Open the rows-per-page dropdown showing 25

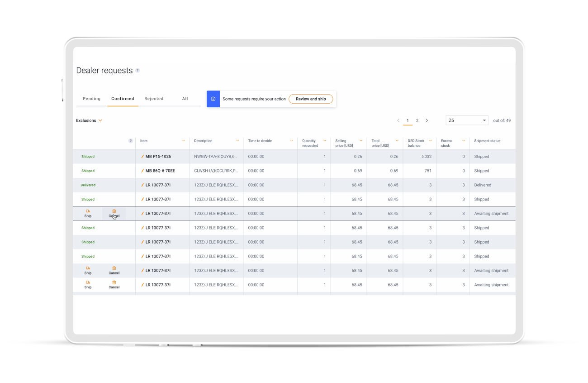tap(467, 120)
